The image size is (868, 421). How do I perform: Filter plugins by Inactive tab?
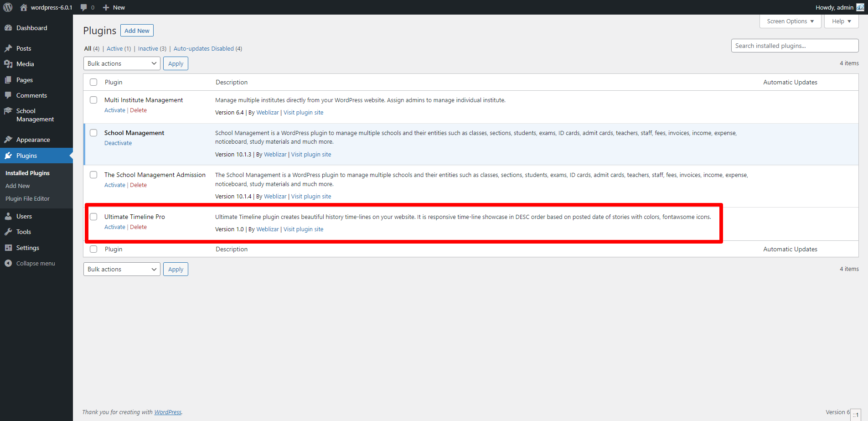click(152, 48)
